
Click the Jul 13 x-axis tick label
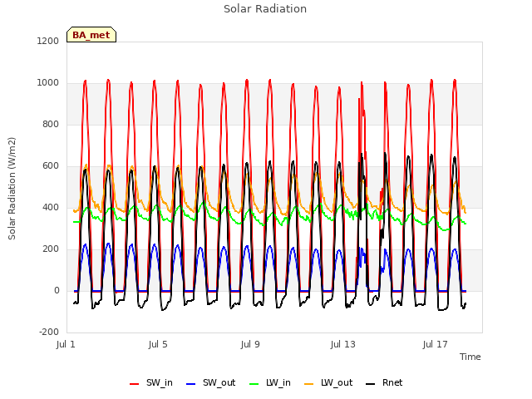pos(343,344)
